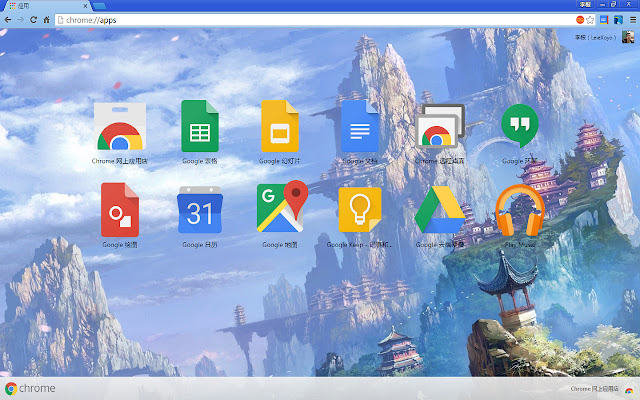
Task: Launch Google Drive app
Action: coord(439,210)
